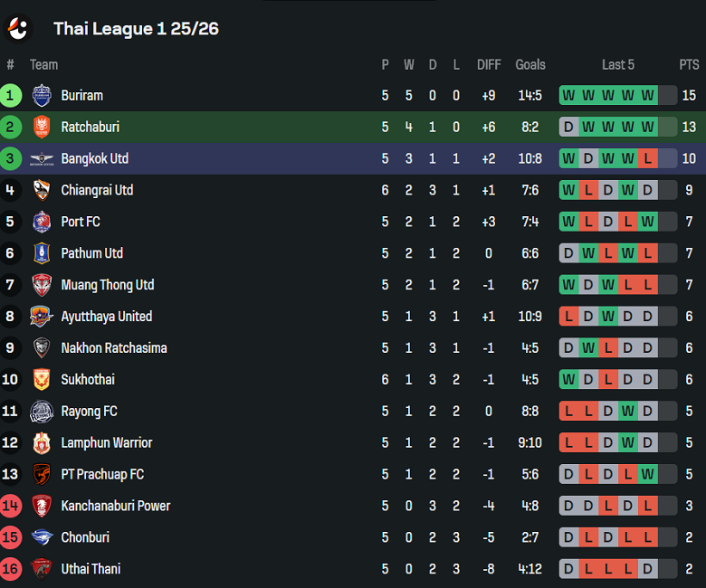Click the Rayong FC club crest
Viewport: 706px width, 588px height.
42,412
